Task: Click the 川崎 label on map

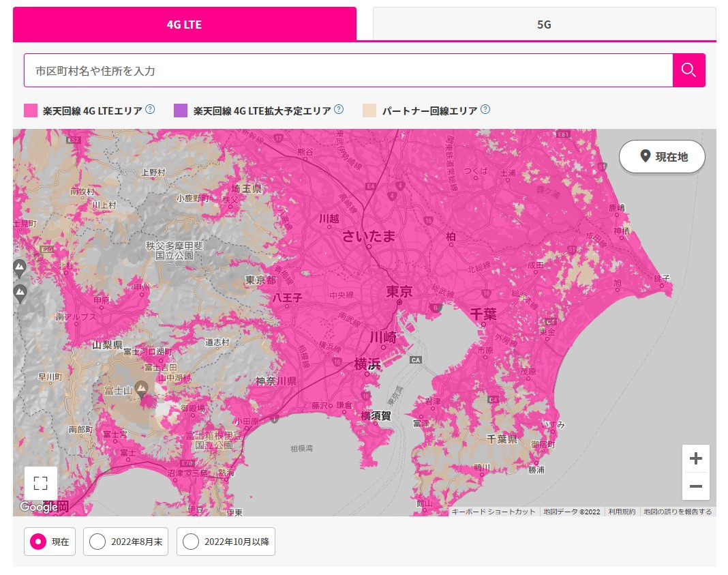Action: (x=383, y=337)
